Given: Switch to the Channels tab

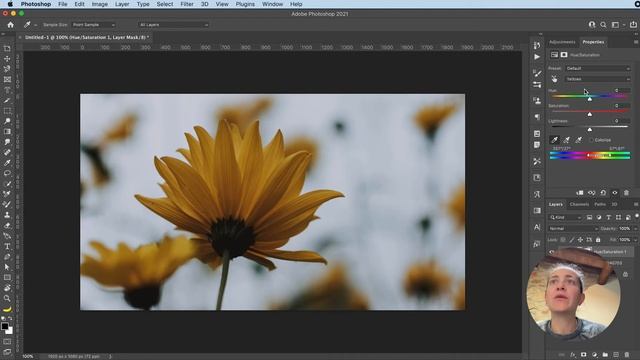Looking at the screenshot, I should [x=579, y=204].
